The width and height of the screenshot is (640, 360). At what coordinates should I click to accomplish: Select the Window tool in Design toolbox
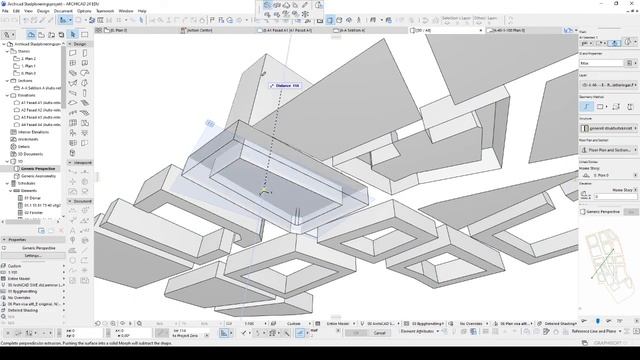tap(73, 63)
